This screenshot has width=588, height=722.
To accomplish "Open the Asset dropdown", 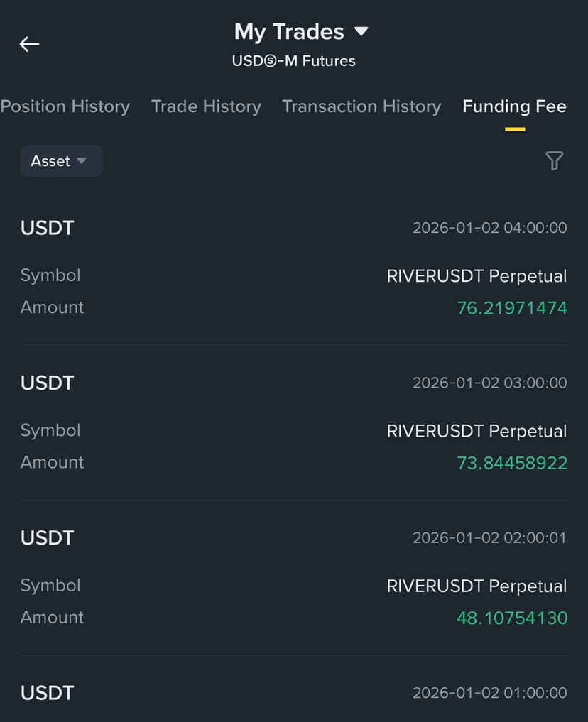I will tap(61, 160).
